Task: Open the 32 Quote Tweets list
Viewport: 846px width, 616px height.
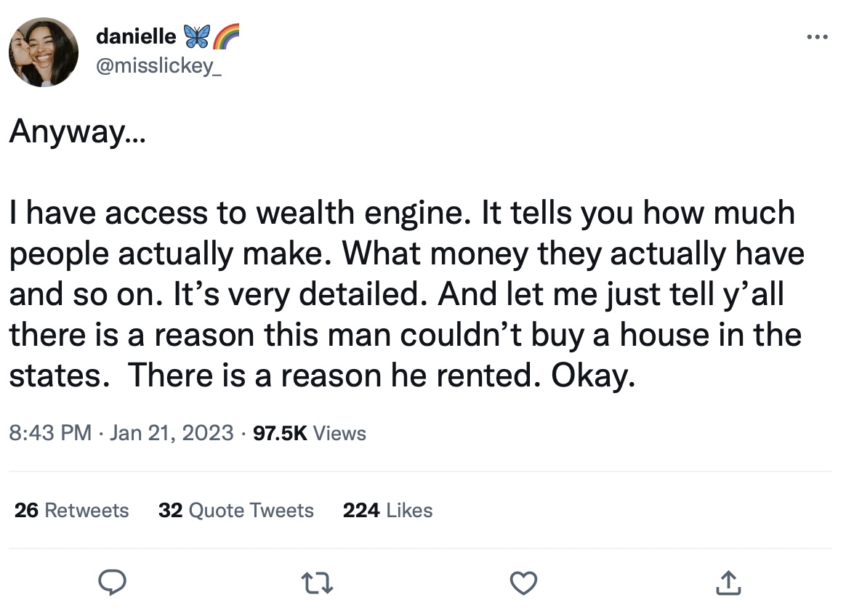Action: (x=235, y=511)
